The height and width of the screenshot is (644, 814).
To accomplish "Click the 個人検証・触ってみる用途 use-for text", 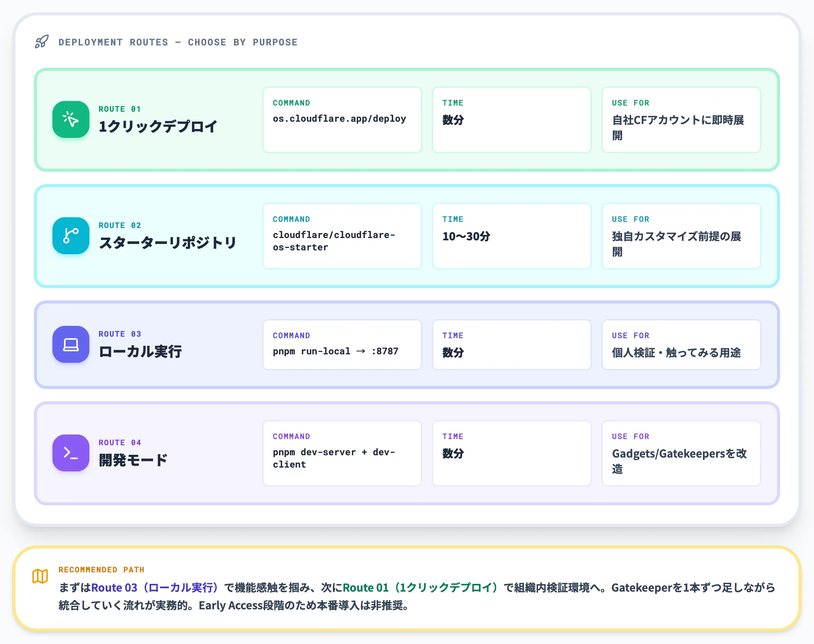I will tap(676, 352).
